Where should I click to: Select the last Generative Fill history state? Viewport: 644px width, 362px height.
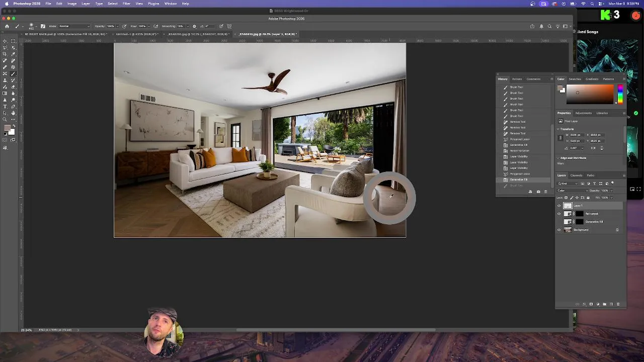coord(524,179)
